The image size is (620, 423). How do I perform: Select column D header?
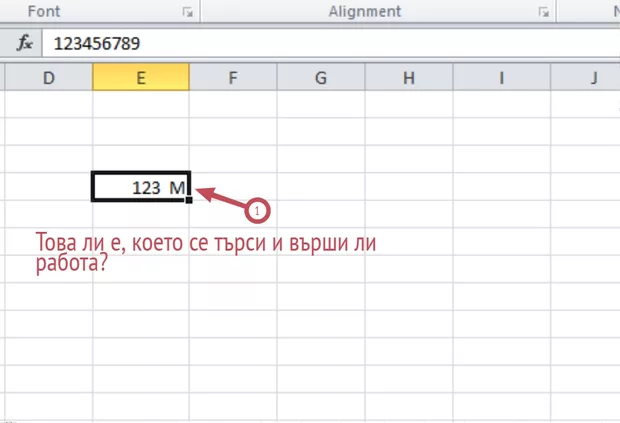click(49, 78)
